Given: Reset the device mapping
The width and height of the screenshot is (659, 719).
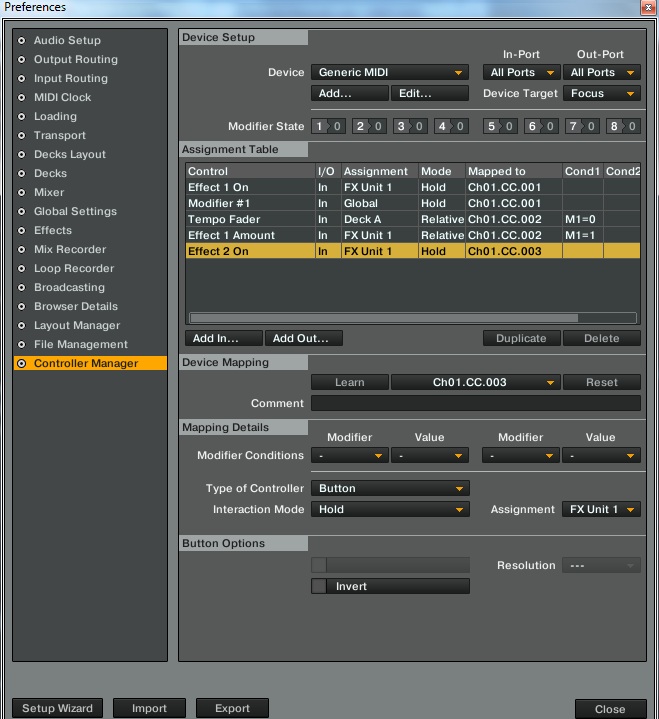Looking at the screenshot, I should (602, 382).
